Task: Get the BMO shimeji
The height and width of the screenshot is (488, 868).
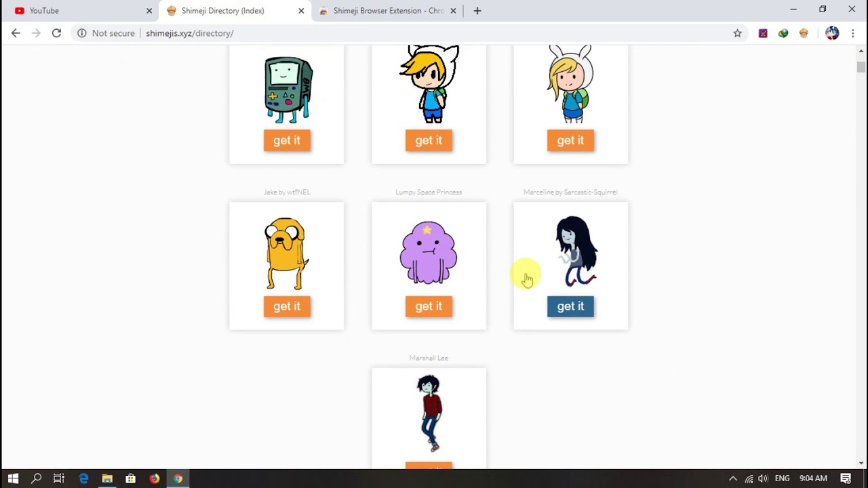Action: (287, 140)
